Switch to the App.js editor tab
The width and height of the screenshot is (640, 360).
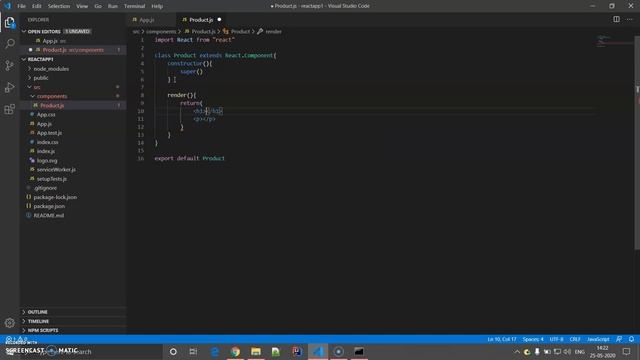(151, 20)
